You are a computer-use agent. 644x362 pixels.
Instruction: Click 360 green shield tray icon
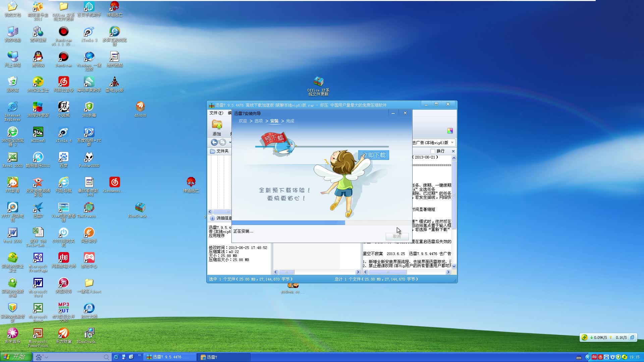(x=619, y=357)
